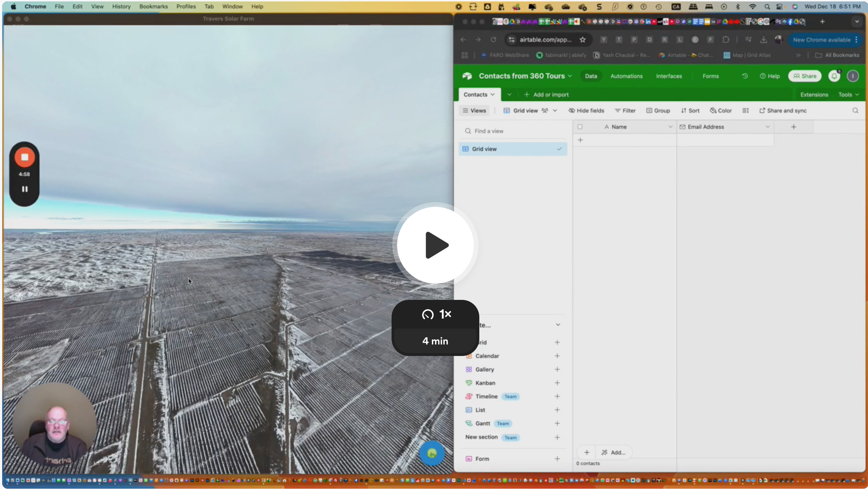Click the white Share button
This screenshot has width=868, height=489.
805,76
